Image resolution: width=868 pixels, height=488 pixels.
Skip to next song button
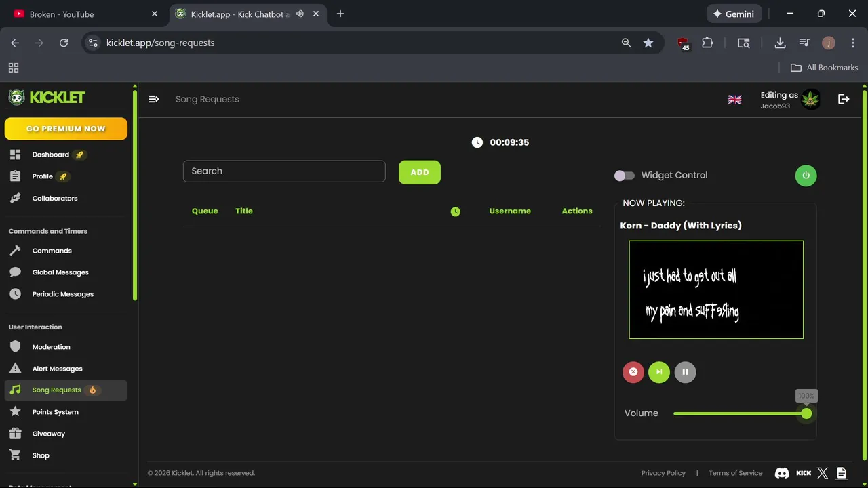(659, 372)
